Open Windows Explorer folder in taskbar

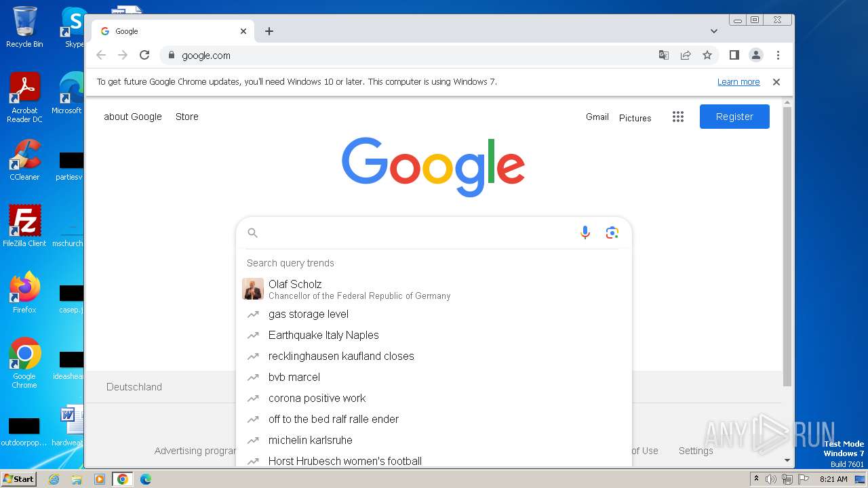(x=77, y=479)
